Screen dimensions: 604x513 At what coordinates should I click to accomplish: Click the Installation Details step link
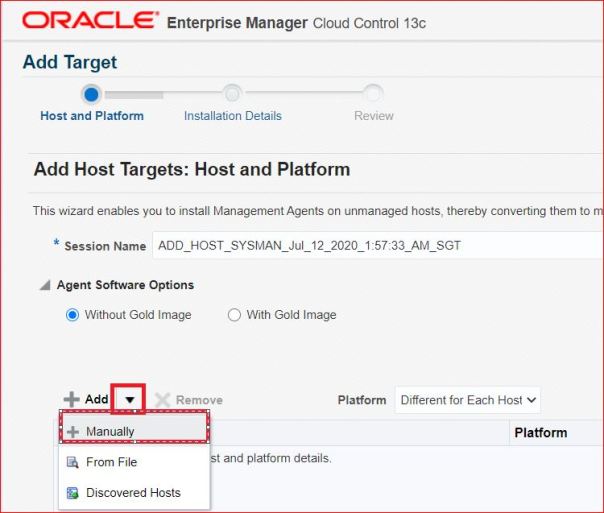[x=232, y=116]
